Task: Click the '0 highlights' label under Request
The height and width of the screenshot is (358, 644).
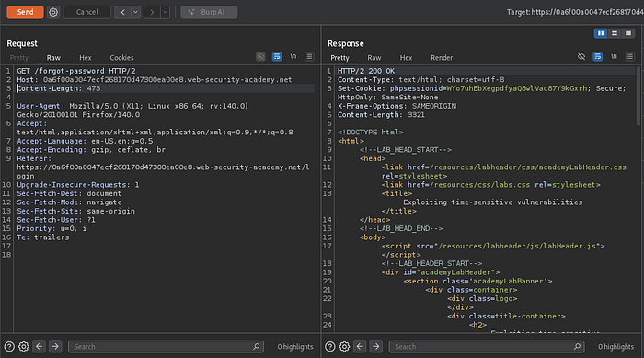Action: pyautogui.click(x=295, y=346)
